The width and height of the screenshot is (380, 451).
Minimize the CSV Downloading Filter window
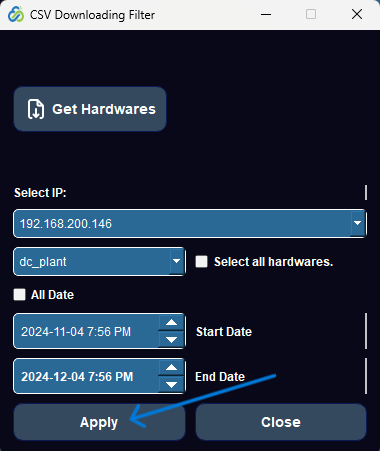point(266,14)
